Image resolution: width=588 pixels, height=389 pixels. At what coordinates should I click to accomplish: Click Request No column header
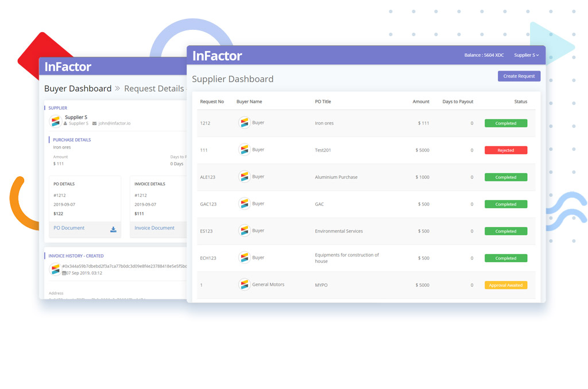click(x=212, y=102)
